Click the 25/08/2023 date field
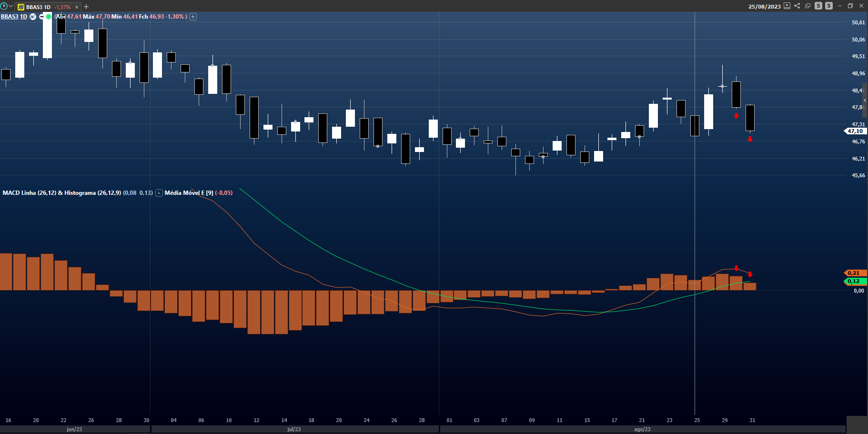 point(764,6)
